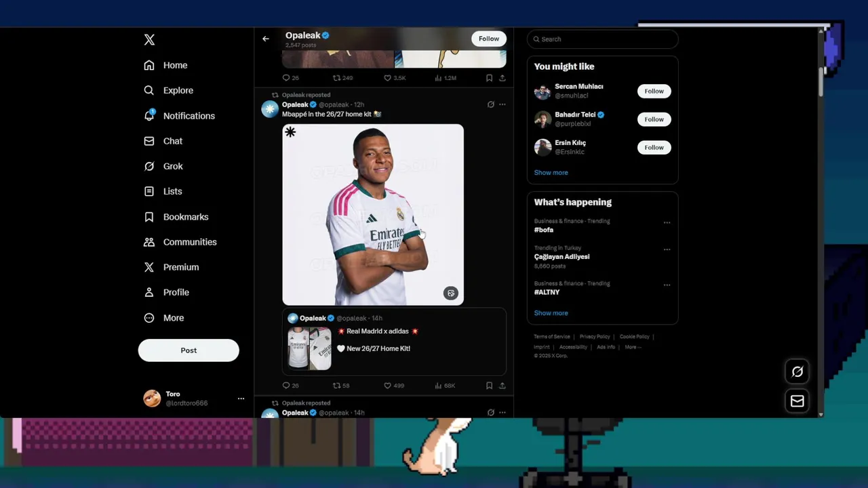Image resolution: width=868 pixels, height=488 pixels.
Task: Open options for the #ALTNY trend
Action: click(667, 285)
